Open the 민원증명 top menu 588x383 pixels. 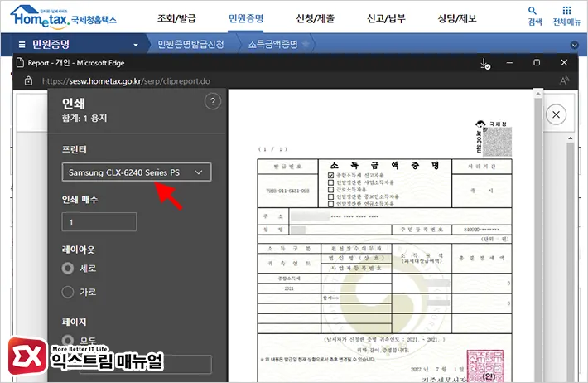click(246, 18)
